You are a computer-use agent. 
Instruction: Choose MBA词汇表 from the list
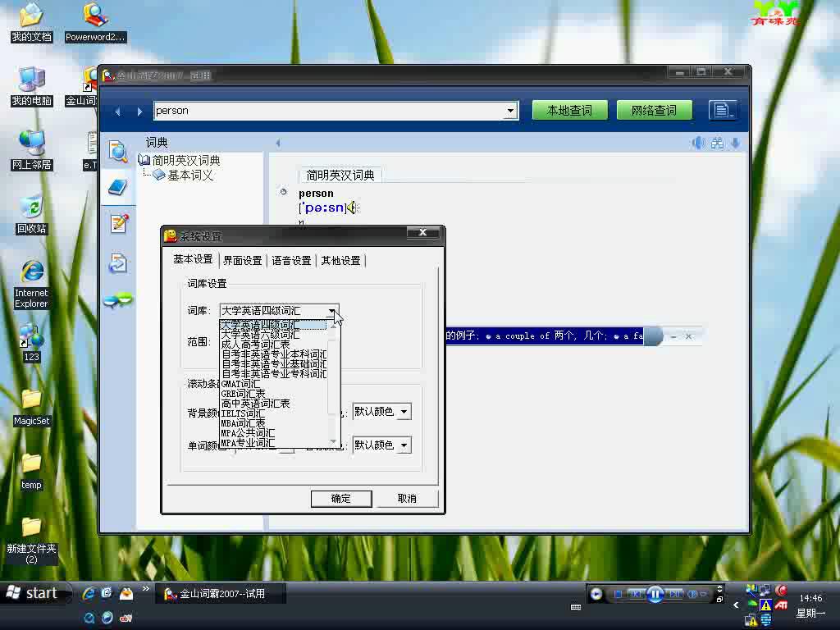coord(273,423)
